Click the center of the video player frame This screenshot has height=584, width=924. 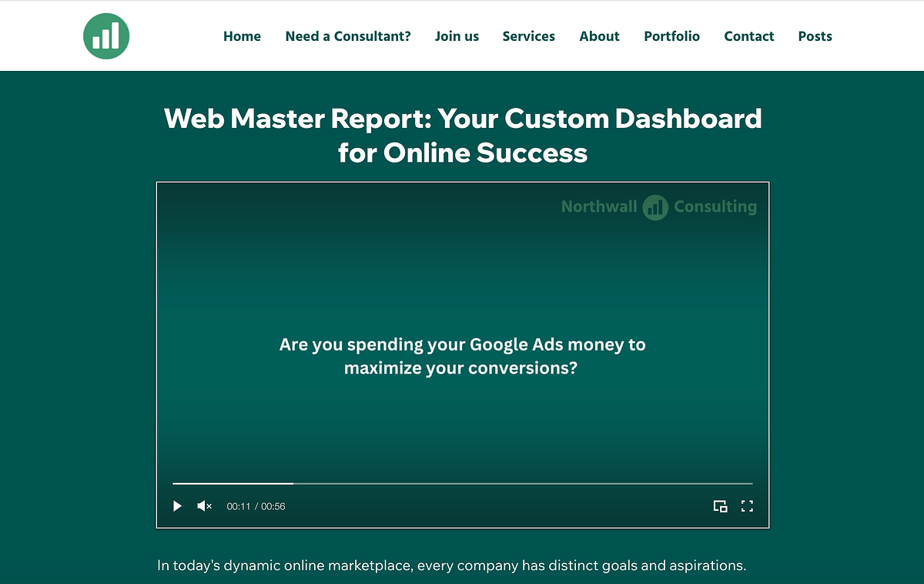(463, 355)
